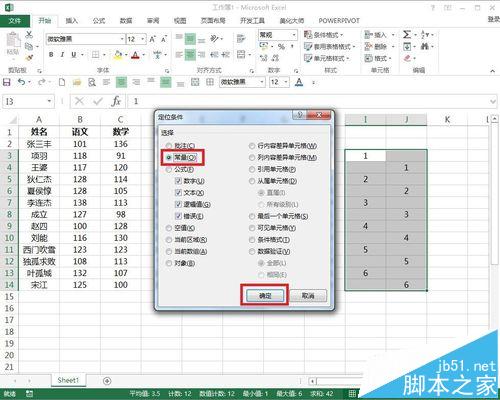500x400 pixels.
Task: Toggle the 数字 checkbox
Action: 189,181
